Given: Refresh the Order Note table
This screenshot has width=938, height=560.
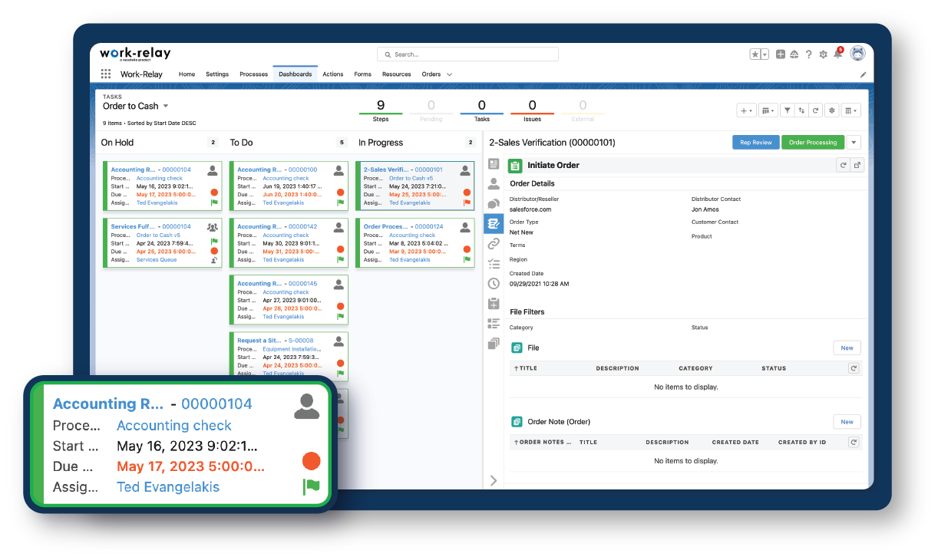Looking at the screenshot, I should [x=854, y=442].
